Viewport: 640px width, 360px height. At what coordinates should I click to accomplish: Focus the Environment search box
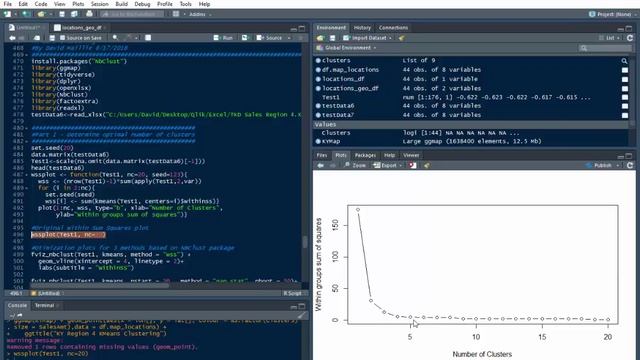point(605,48)
